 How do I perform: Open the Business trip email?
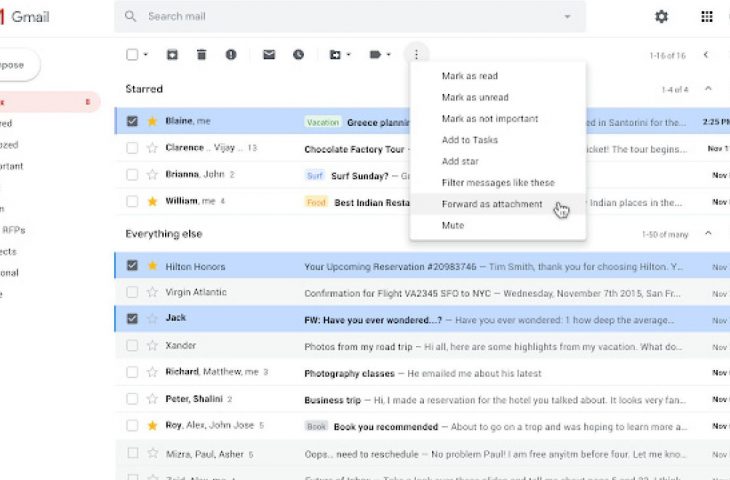422,399
